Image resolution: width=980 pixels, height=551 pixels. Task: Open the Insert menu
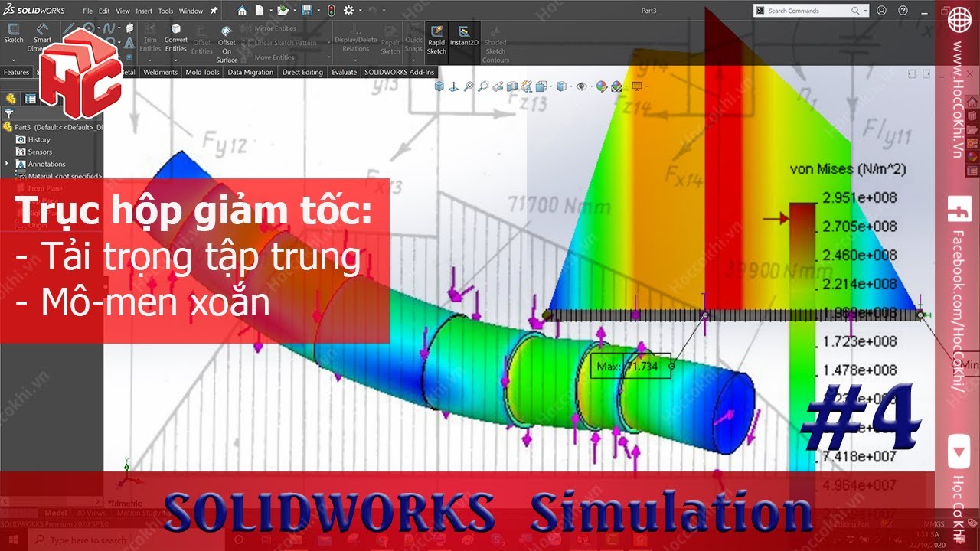pos(144,11)
